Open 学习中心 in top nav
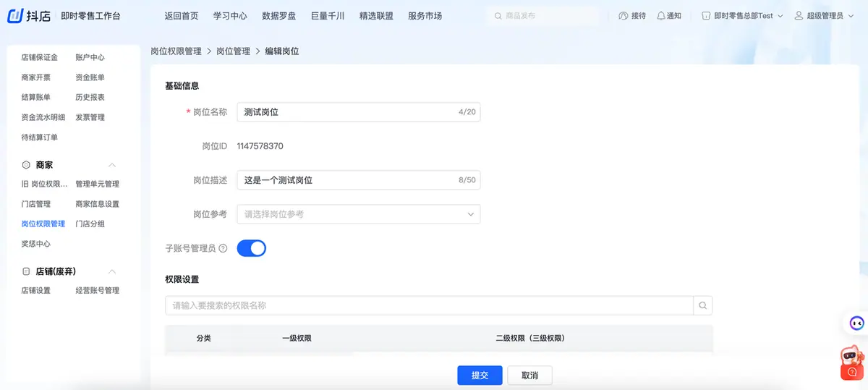Viewport: 868px width, 390px height. pyautogui.click(x=231, y=16)
